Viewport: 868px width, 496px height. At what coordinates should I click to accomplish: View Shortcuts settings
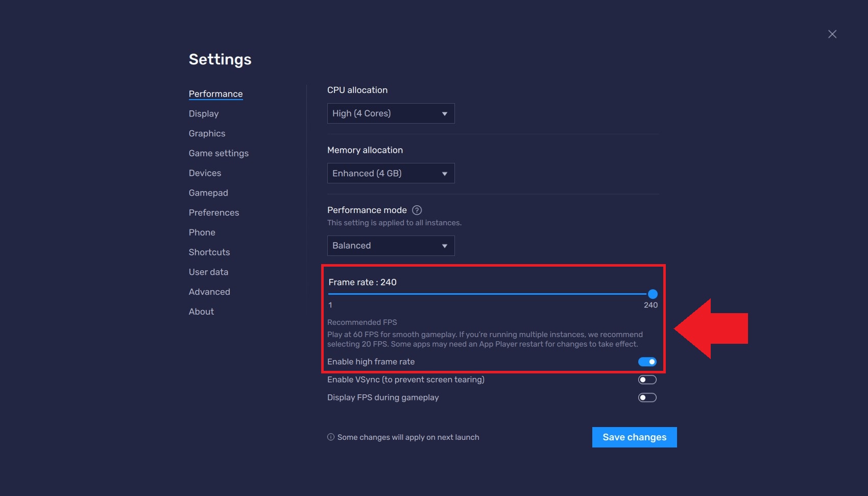click(209, 252)
